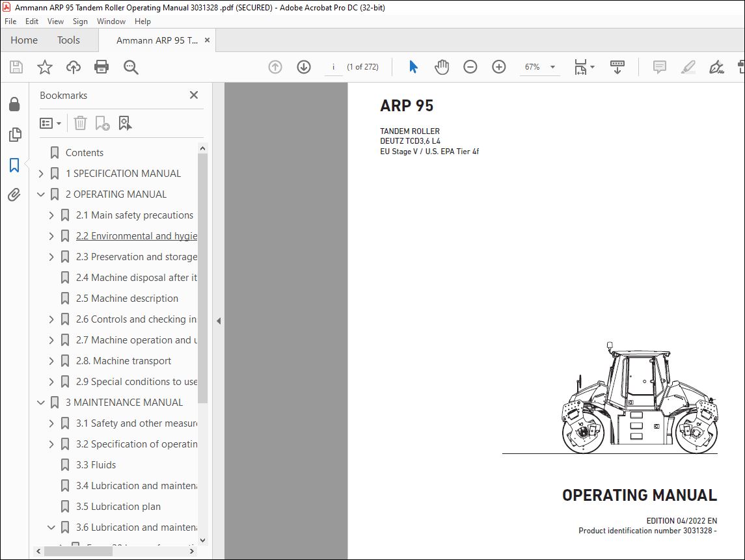The height and width of the screenshot is (560, 745).
Task: Add document to starred favorites
Action: point(45,67)
